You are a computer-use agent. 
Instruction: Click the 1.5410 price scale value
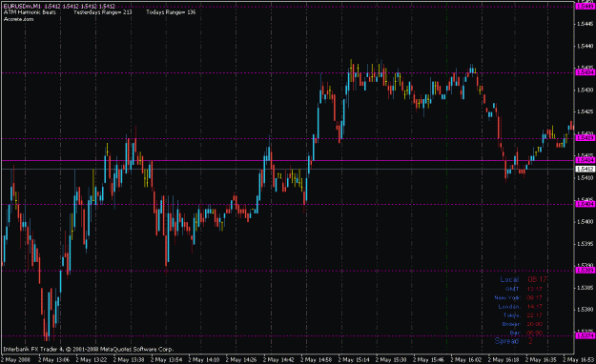pos(586,178)
